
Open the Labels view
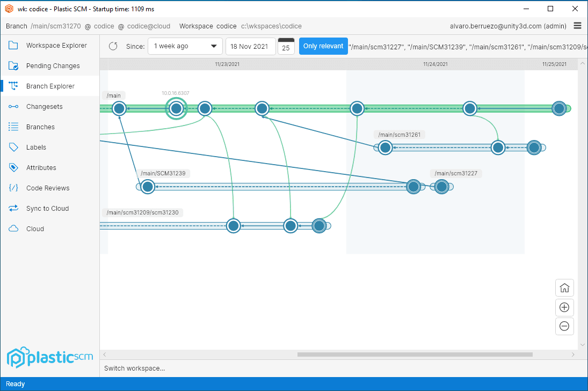(x=37, y=147)
